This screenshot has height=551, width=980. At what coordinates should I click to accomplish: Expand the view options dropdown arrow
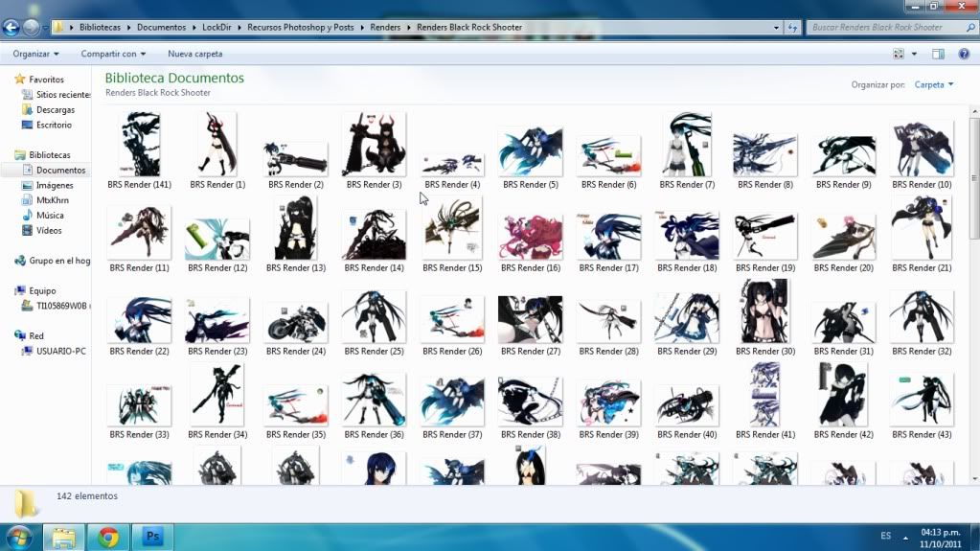[914, 54]
